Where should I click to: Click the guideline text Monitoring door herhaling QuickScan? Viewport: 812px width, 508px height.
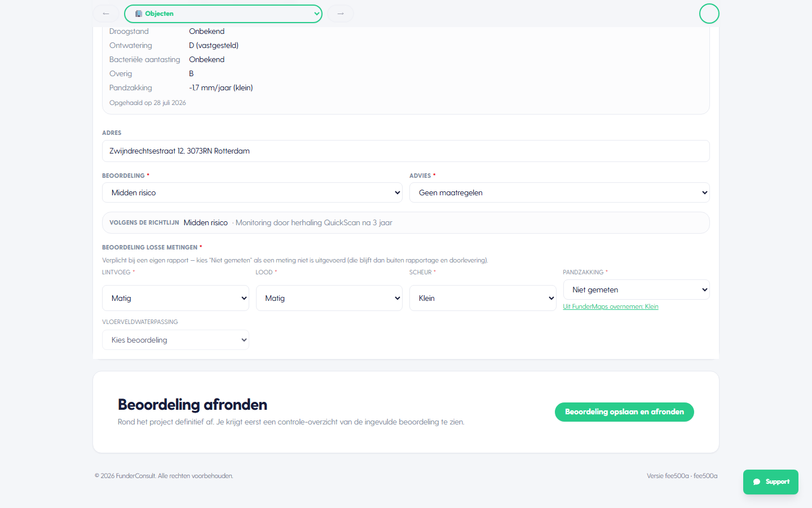point(314,222)
